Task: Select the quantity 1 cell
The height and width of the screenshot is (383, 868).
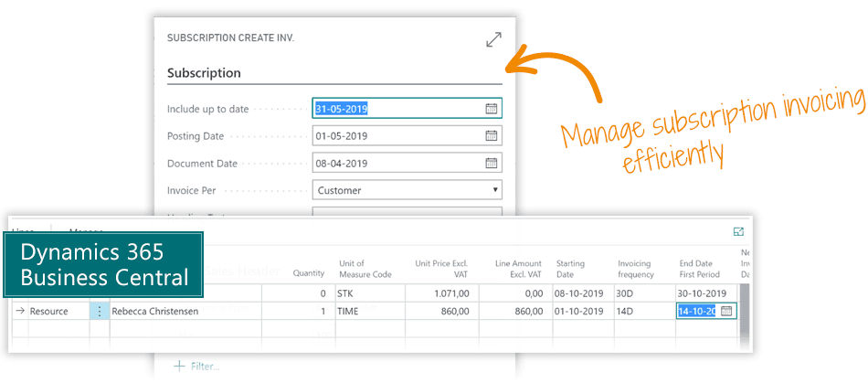Action: click(299, 311)
